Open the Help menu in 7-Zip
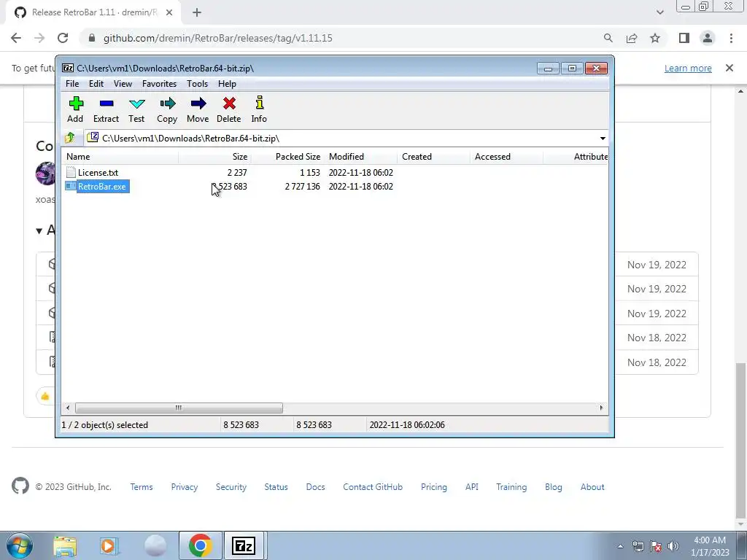747x560 pixels. tap(227, 84)
